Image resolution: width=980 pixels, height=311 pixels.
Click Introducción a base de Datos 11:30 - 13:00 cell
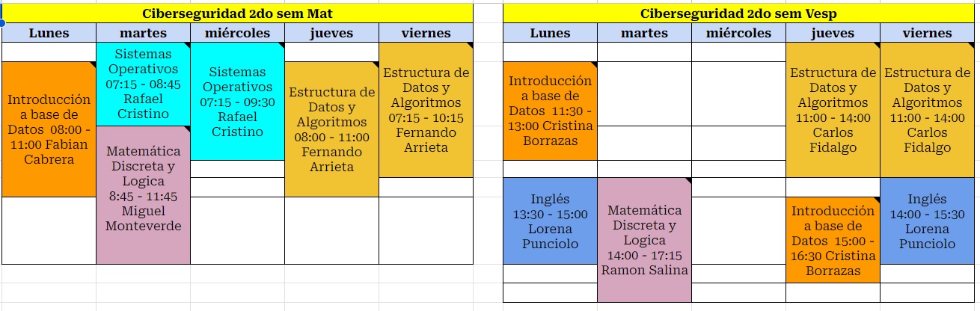coord(550,111)
